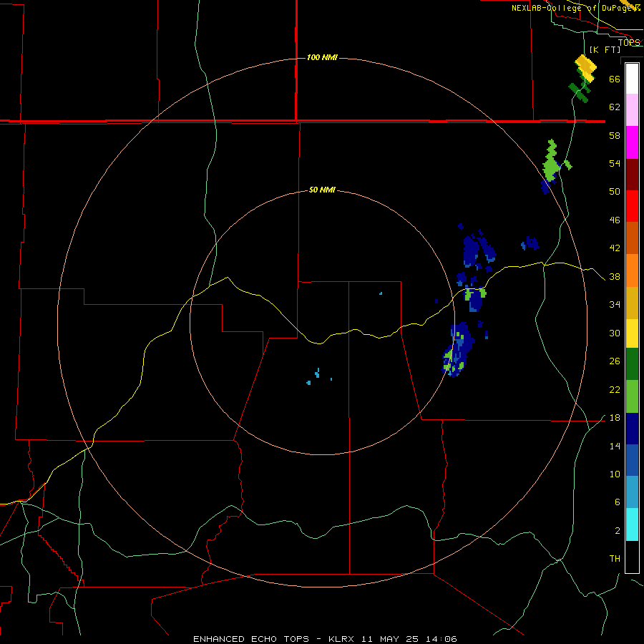This screenshot has width=644, height=644.
Task: Click the yellow echo beyond the 100 NMI ring
Action: click(x=586, y=67)
